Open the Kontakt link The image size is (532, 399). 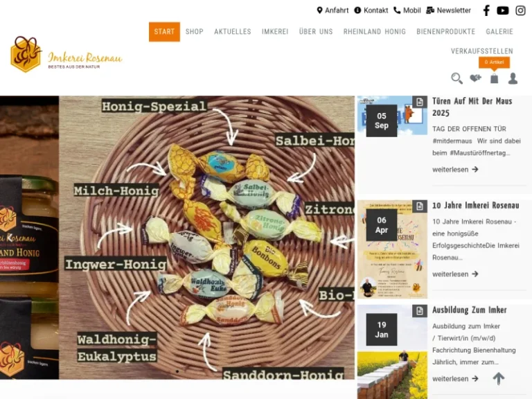[371, 10]
